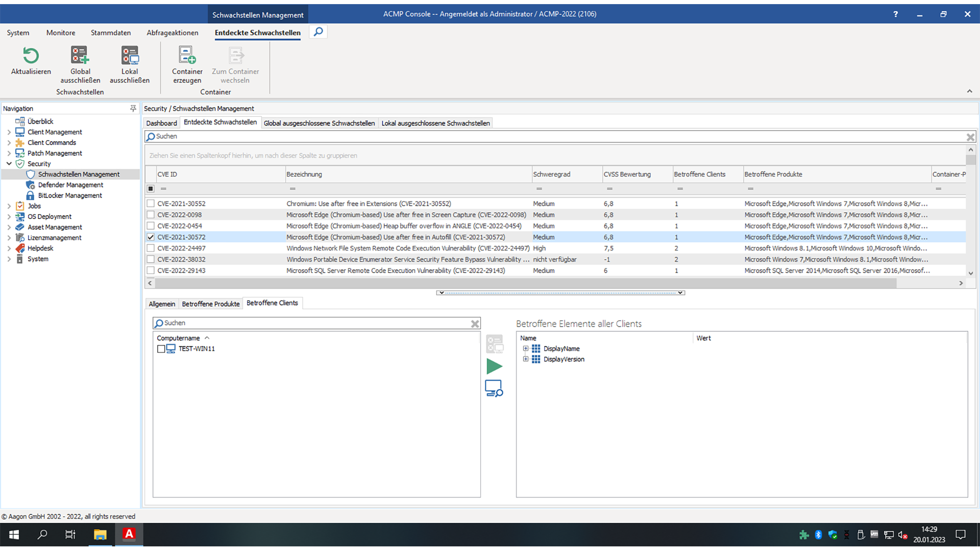Image resolution: width=980 pixels, height=551 pixels.
Task: Expand the Patch Management tree node
Action: tap(9, 153)
